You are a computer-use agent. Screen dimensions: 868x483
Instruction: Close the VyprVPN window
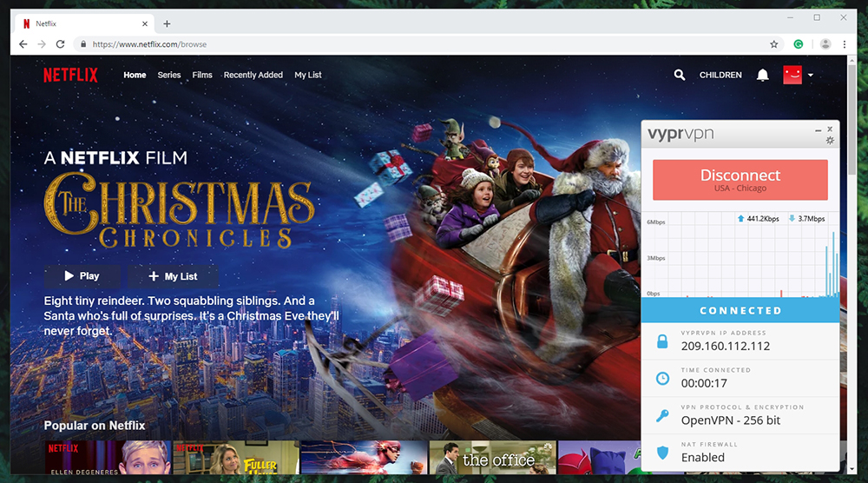(x=830, y=129)
